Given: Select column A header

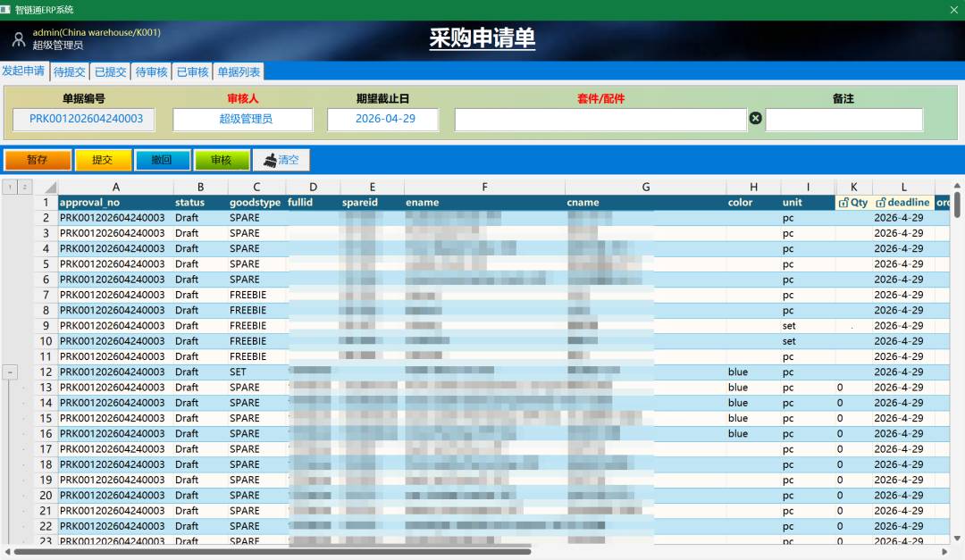Looking at the screenshot, I should (x=115, y=187).
